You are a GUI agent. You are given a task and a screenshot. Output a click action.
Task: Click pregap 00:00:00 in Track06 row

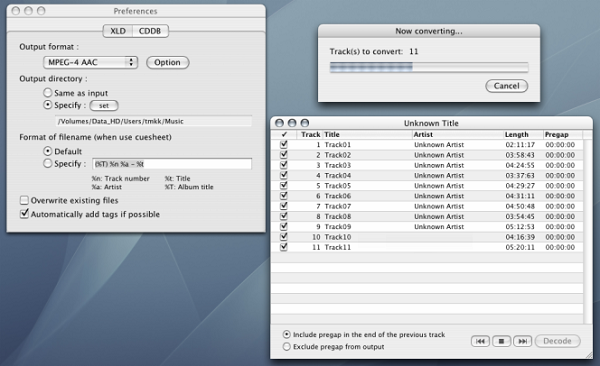pyautogui.click(x=560, y=196)
